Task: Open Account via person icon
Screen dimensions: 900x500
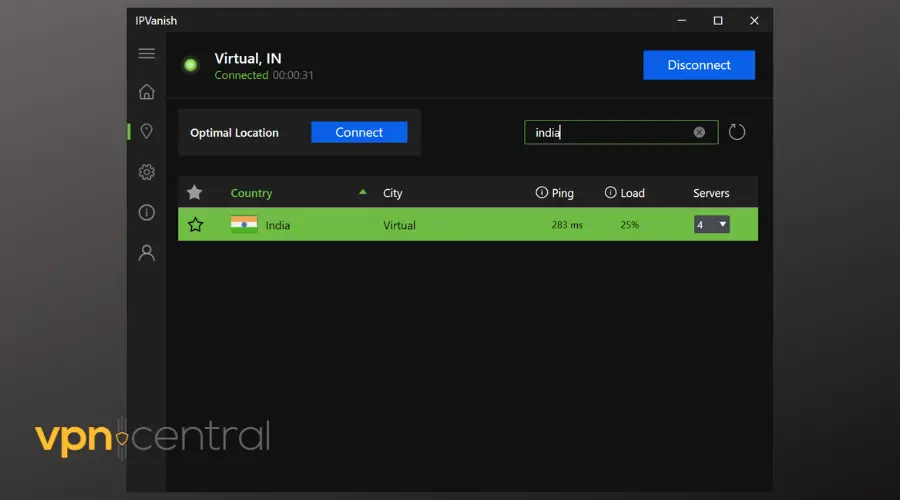Action: [x=146, y=253]
